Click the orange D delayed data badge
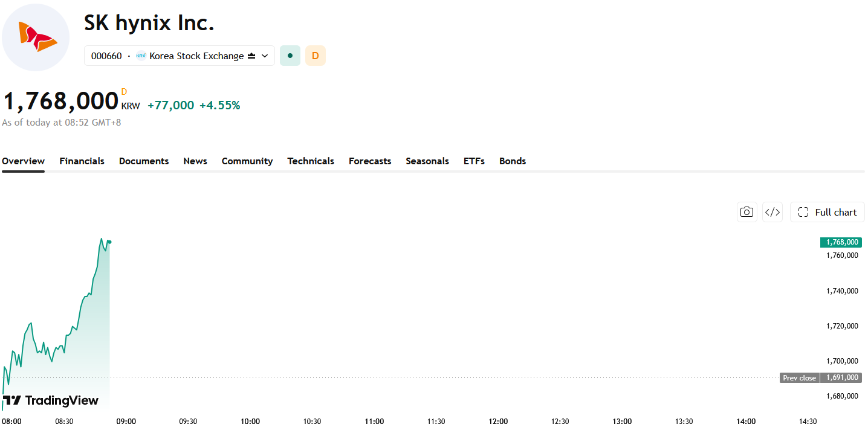This screenshot has width=868, height=430. 316,56
